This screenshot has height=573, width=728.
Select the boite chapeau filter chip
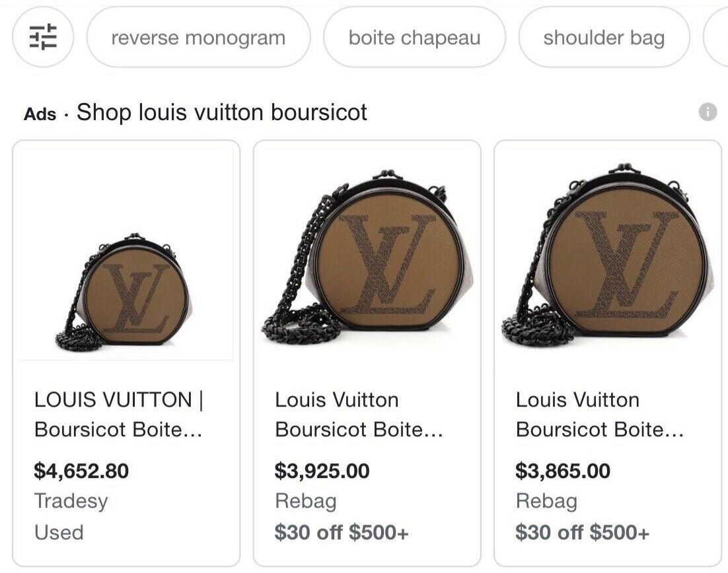pos(414,37)
